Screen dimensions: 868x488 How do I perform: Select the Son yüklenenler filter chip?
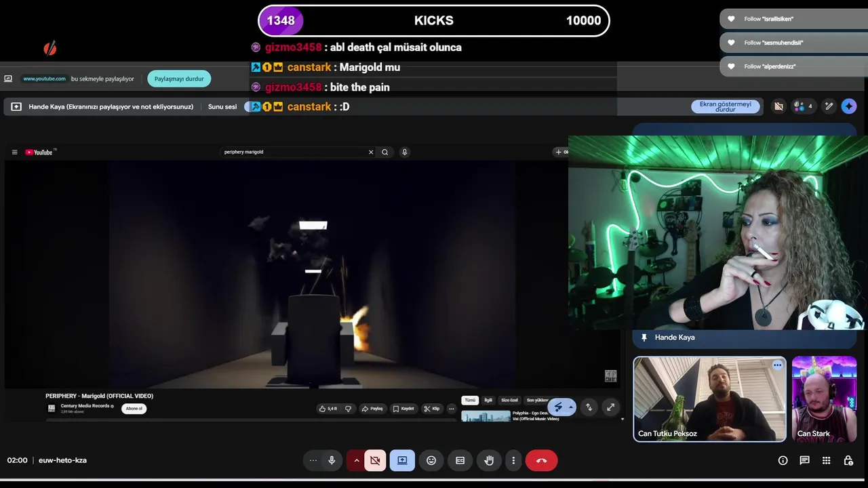click(537, 401)
